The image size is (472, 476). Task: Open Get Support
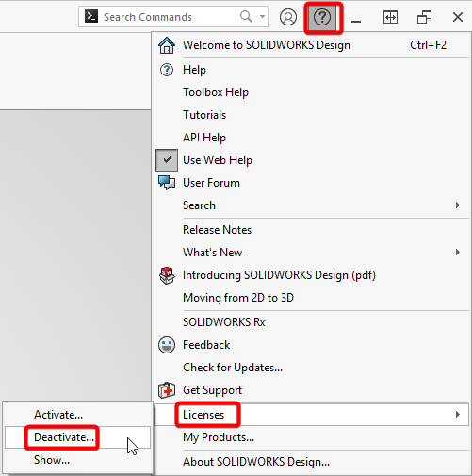tap(212, 390)
